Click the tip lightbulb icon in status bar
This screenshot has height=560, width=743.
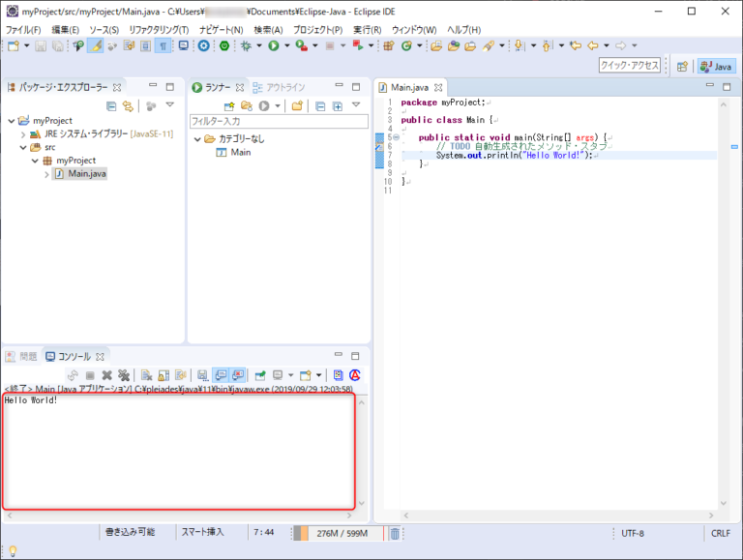coord(13,550)
